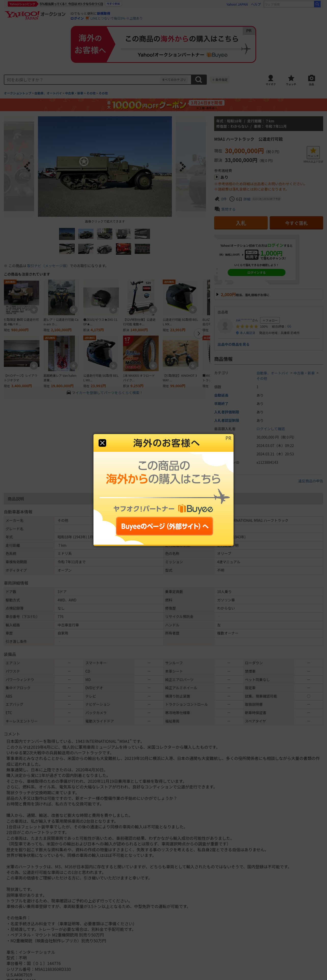
Task: Click the 入札 bid button
Action: coord(241,223)
